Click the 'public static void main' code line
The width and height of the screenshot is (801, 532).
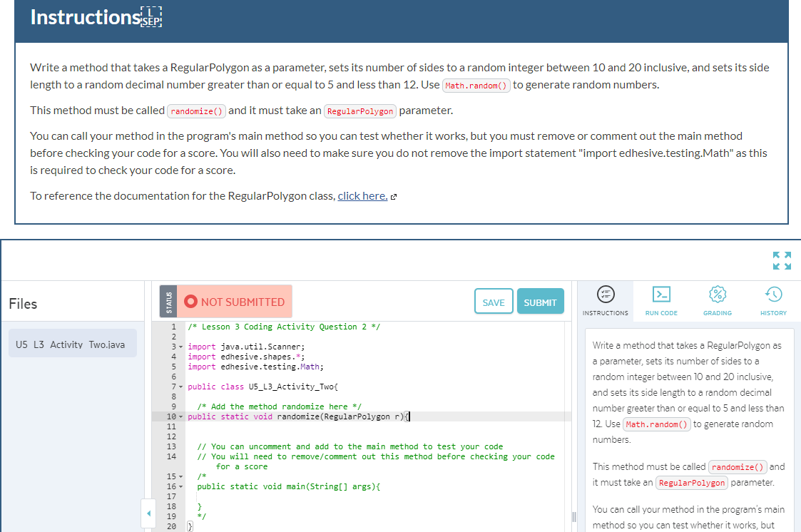[289, 486]
